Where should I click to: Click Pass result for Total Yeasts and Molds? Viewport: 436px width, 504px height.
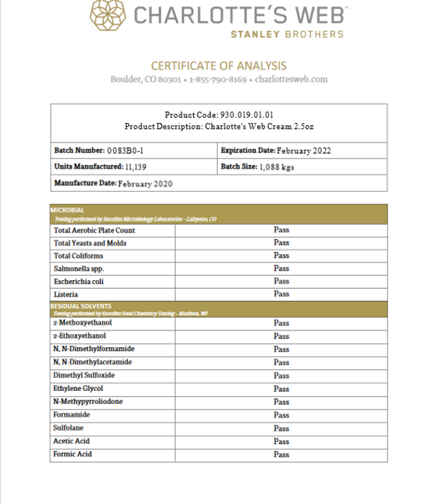282,243
